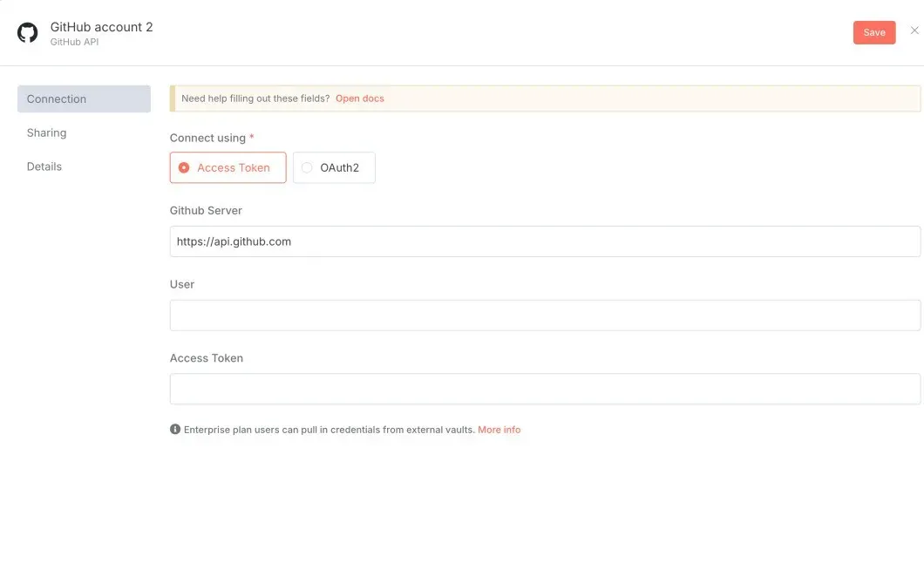Switch to the Sharing tab
The image size is (924, 570).
(46, 132)
